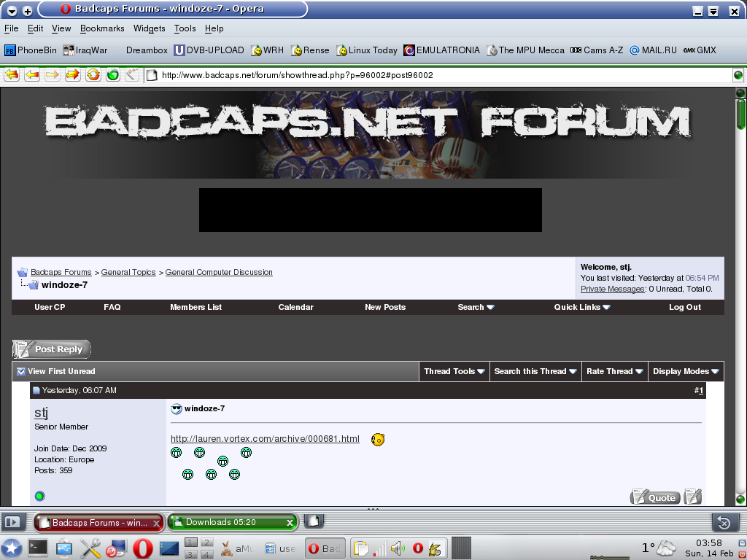Click the Forward arrow toolbar icon
This screenshot has width=747, height=560.
52,75
